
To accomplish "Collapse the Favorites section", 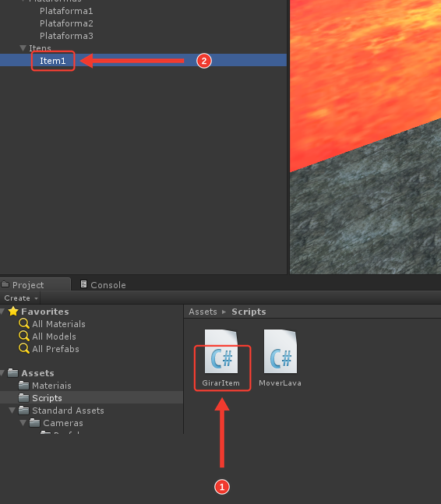I will [x=2, y=311].
